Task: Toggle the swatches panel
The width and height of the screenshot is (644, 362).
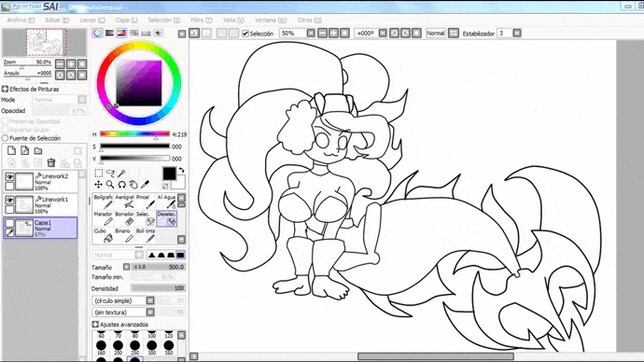Action: 146,34
